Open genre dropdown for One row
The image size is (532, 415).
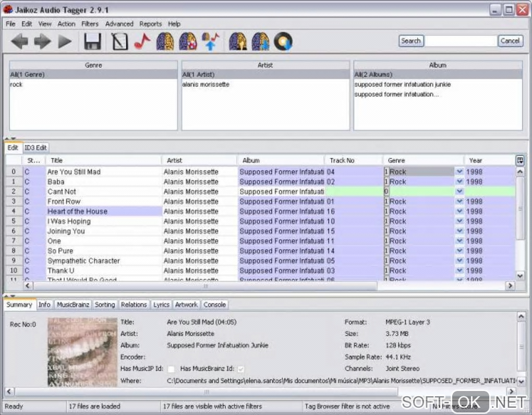(x=460, y=241)
